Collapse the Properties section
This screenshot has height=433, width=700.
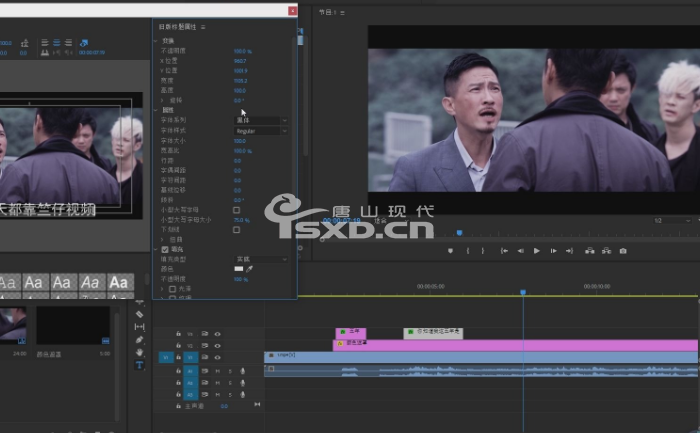(156, 110)
